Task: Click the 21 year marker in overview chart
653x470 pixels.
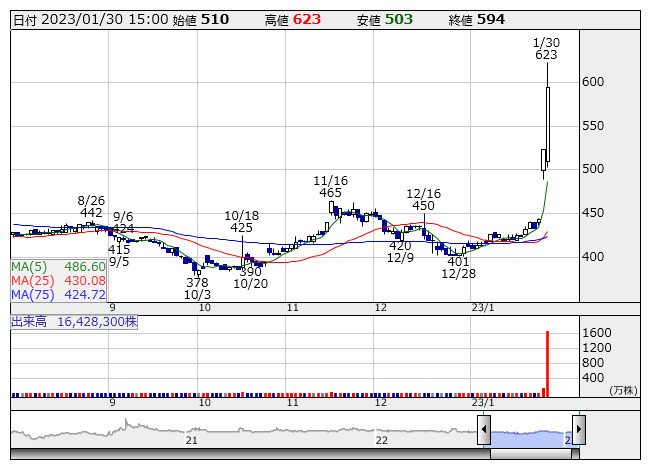Action: [x=192, y=440]
